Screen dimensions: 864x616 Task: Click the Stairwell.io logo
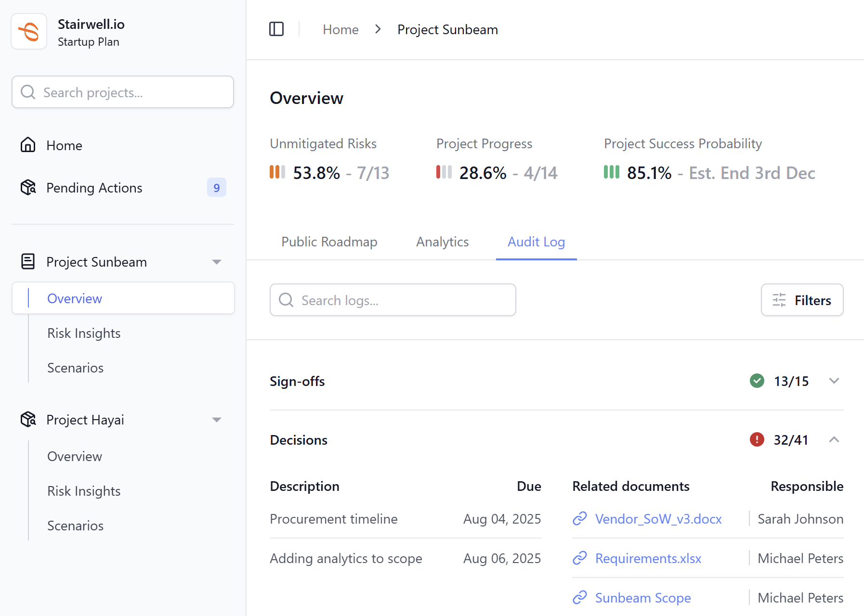click(29, 31)
